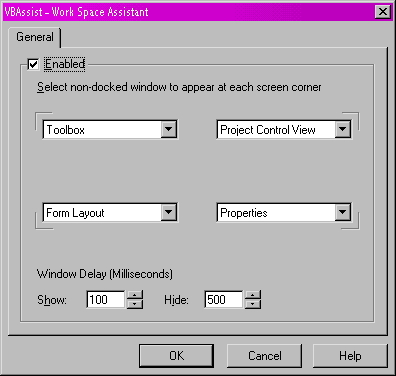Click the OK button
Viewport: 396px width, 376px height.
pos(176,356)
